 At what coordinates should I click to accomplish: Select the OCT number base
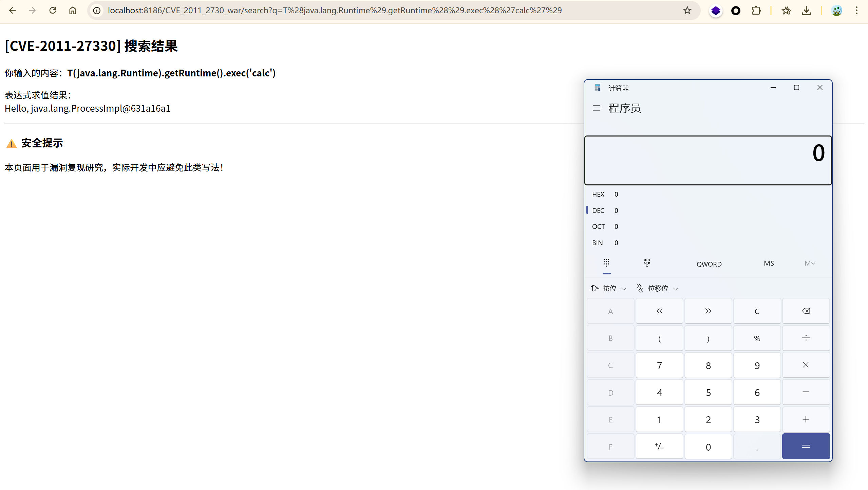598,226
